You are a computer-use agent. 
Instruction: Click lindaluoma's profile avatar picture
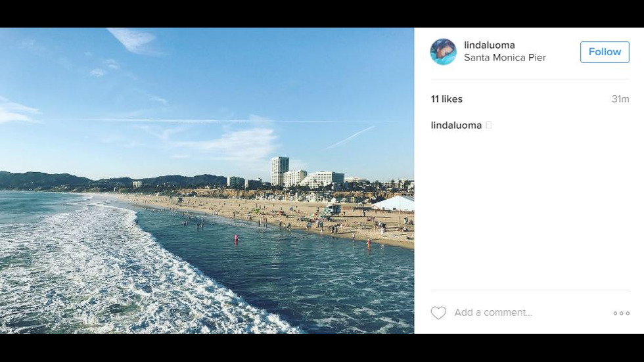tap(443, 52)
